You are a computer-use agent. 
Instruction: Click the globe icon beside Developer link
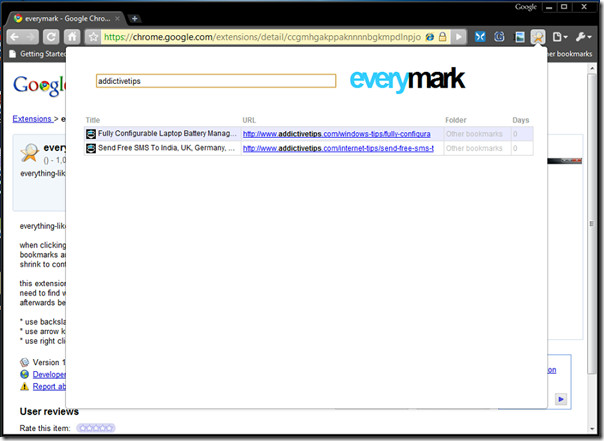click(x=24, y=374)
